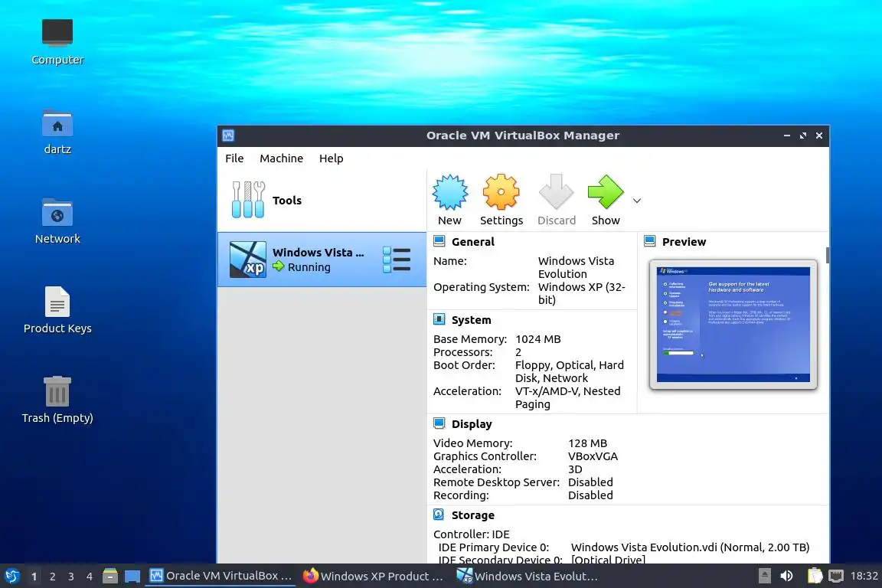Open the Machine menu
882x588 pixels.
pyautogui.click(x=281, y=158)
